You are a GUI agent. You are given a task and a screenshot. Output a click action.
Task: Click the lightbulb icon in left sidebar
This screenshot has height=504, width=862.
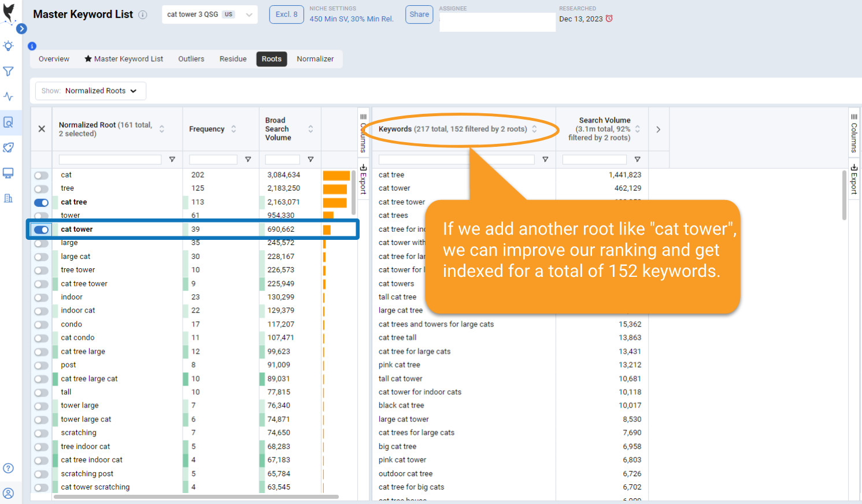[x=8, y=46]
